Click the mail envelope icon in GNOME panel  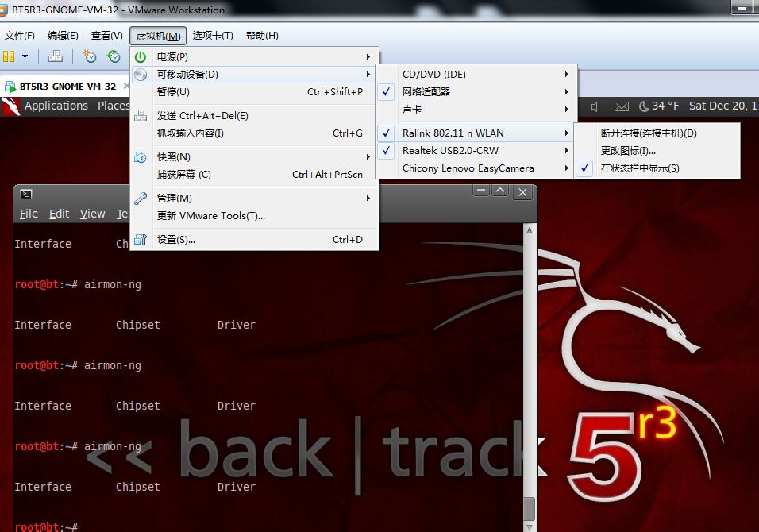[622, 106]
